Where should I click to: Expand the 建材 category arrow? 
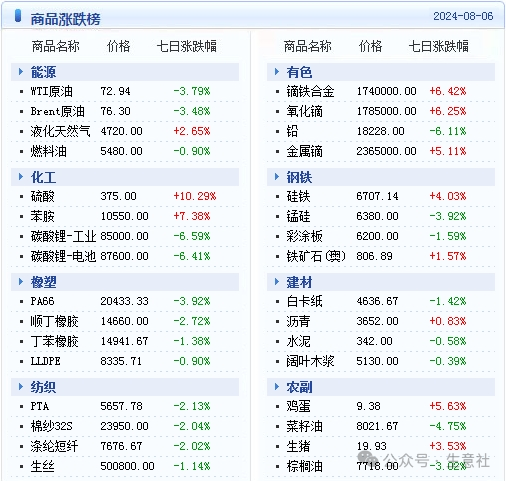[277, 282]
